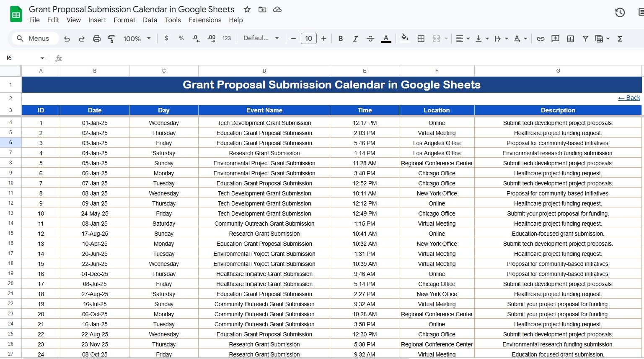Click the Merge cells icon
The image size is (644, 359).
[x=436, y=39]
